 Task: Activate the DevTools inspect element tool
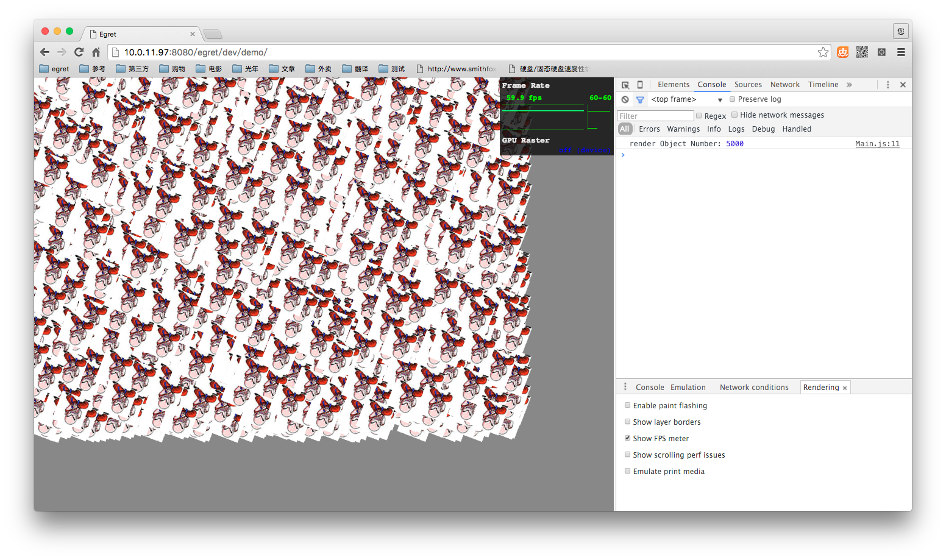point(625,85)
